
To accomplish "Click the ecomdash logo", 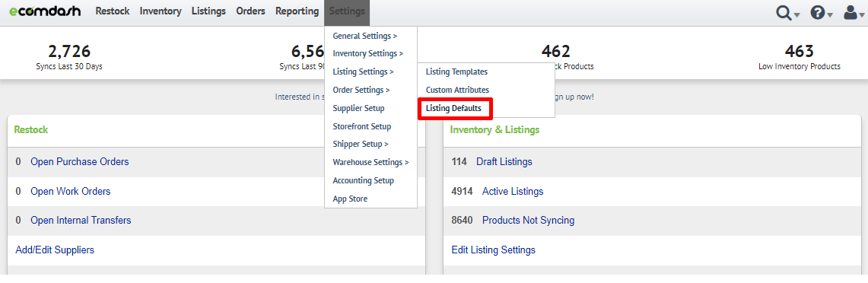I will (45, 11).
